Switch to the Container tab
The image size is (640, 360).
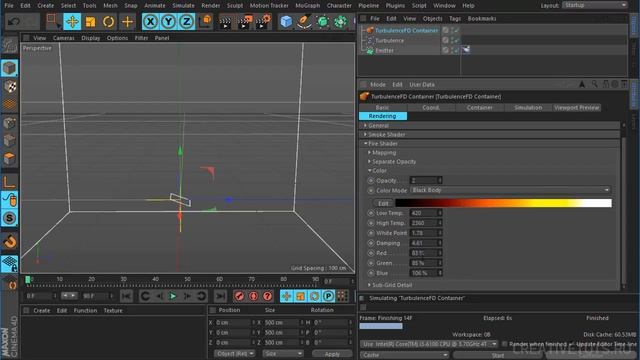pyautogui.click(x=480, y=107)
